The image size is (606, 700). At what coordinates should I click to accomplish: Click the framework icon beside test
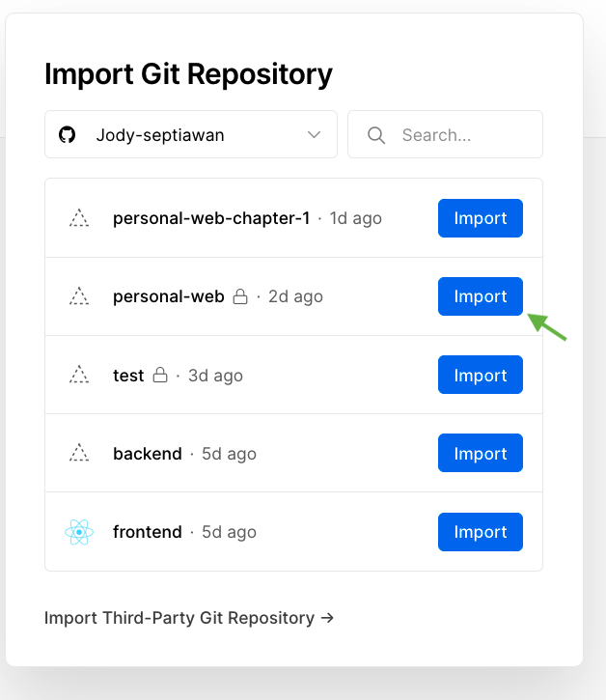click(79, 376)
